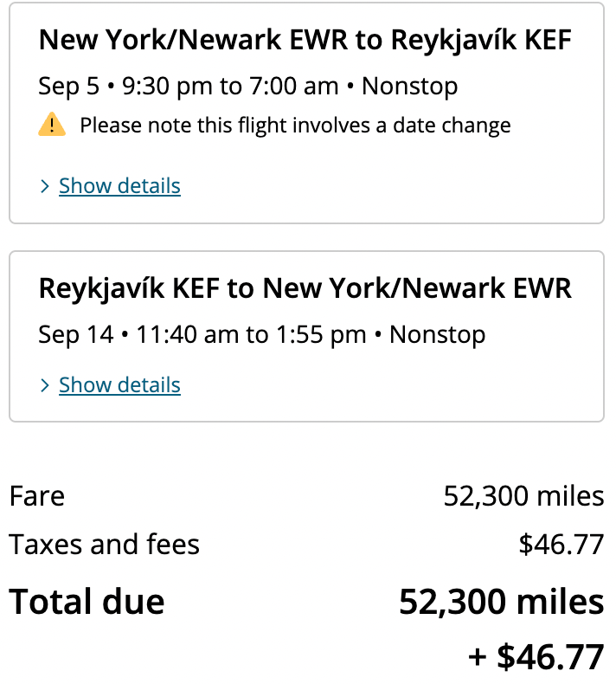The width and height of the screenshot is (616, 684).
Task: Click Nonstop on the return flight
Action: (x=438, y=334)
